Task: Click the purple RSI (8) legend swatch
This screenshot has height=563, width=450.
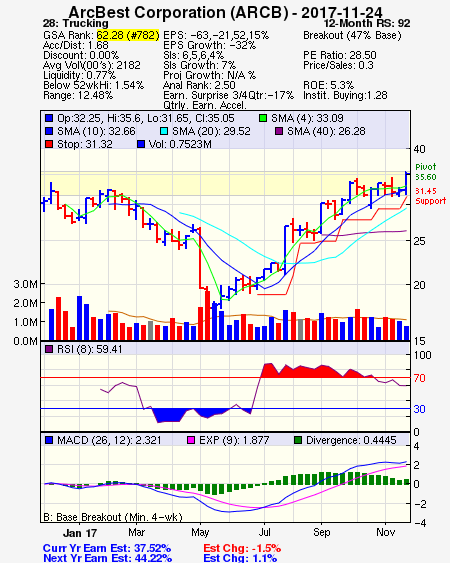Action: pyautogui.click(x=49, y=349)
